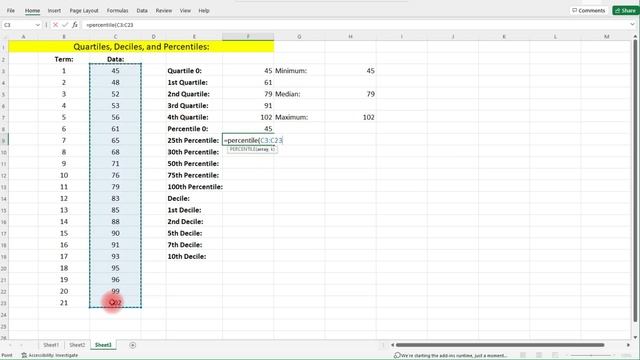Click inside the formula bar text
This screenshot has height=360, width=640.
pos(110,25)
